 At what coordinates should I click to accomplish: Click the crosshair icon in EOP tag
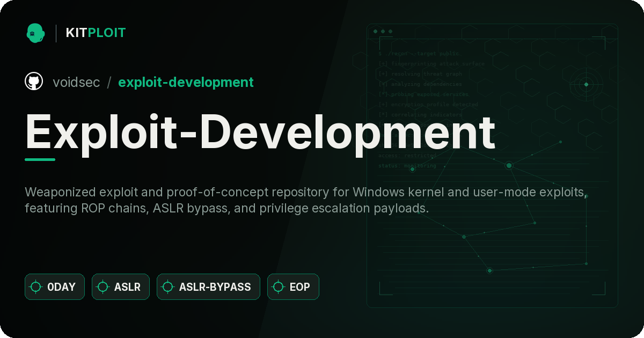(x=279, y=287)
